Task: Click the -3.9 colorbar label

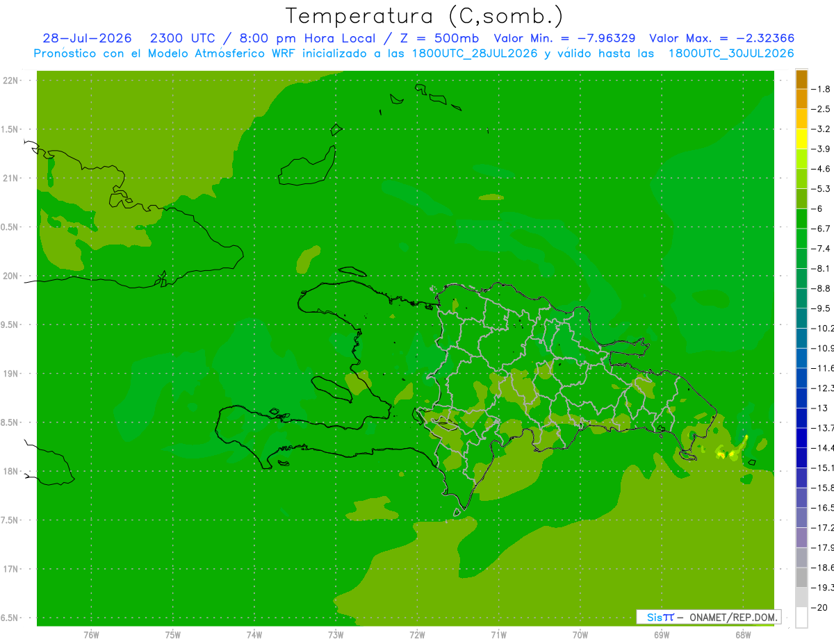Action: (821, 149)
